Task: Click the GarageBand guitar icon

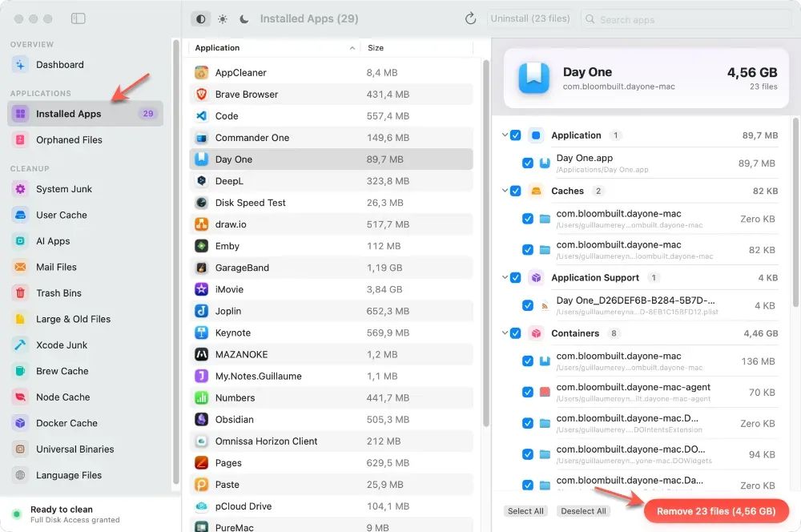Action: (x=201, y=268)
